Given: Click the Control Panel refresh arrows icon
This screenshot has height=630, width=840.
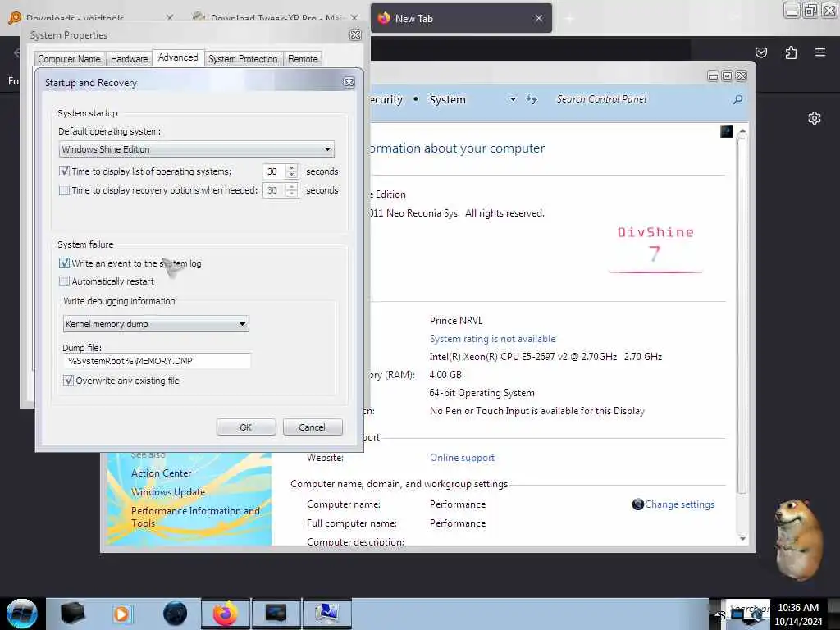Looking at the screenshot, I should (x=532, y=99).
